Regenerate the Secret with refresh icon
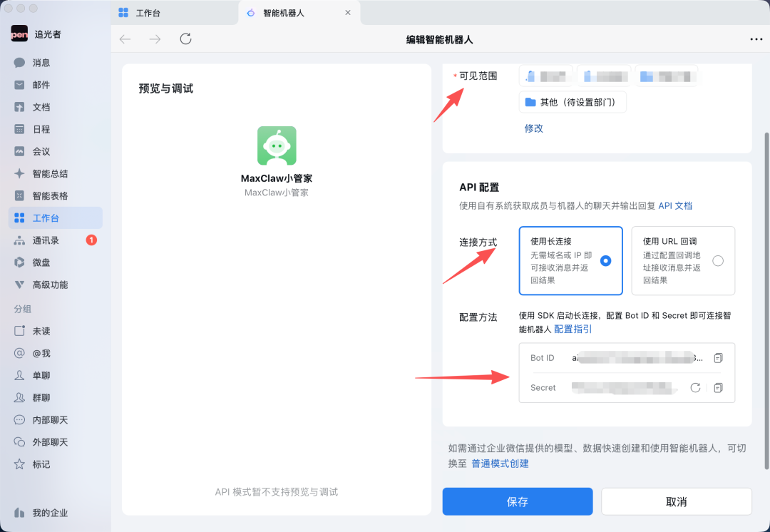 tap(695, 387)
